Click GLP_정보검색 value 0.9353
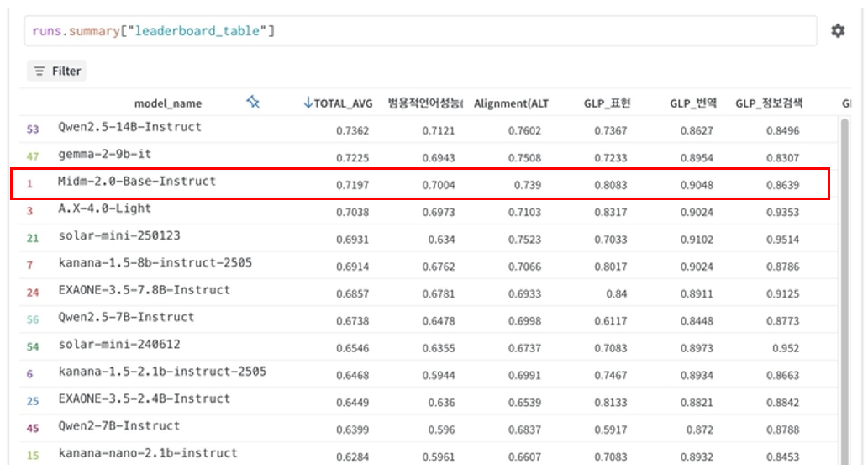868x475 pixels. click(783, 212)
